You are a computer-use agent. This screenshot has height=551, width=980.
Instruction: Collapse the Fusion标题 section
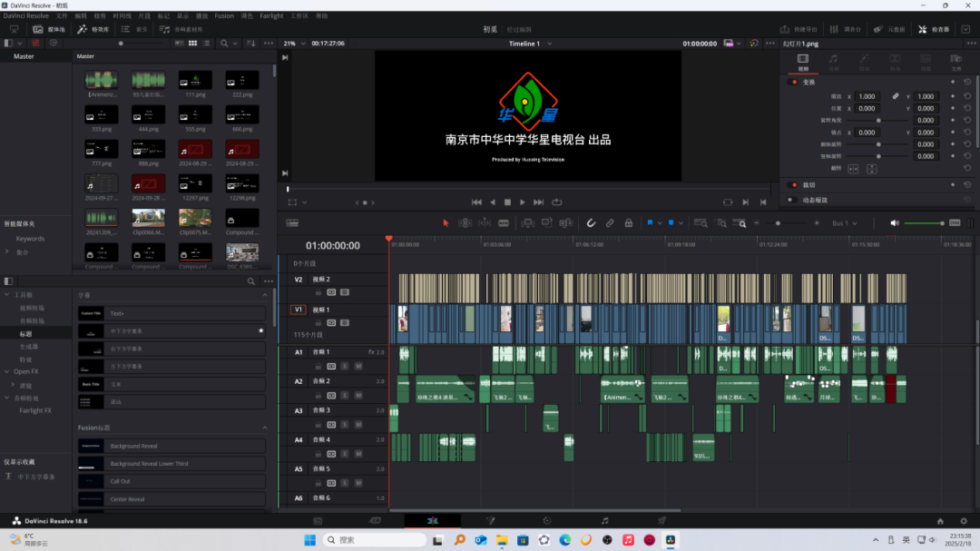click(264, 428)
